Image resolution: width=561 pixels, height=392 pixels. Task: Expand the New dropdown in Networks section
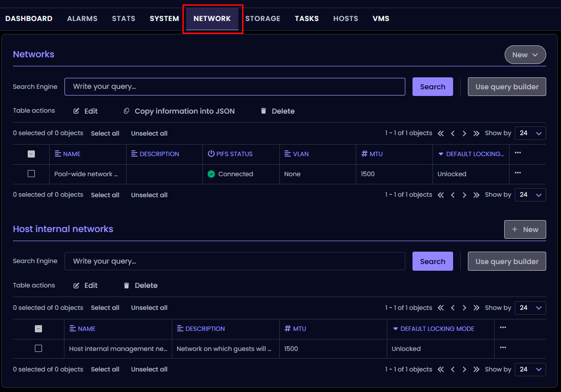tap(525, 55)
